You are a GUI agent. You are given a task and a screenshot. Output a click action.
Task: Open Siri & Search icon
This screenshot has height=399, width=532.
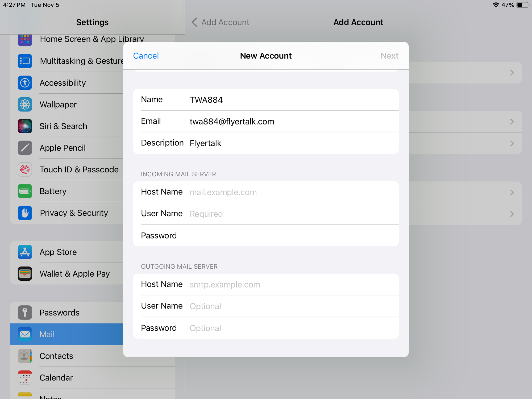pos(25,126)
